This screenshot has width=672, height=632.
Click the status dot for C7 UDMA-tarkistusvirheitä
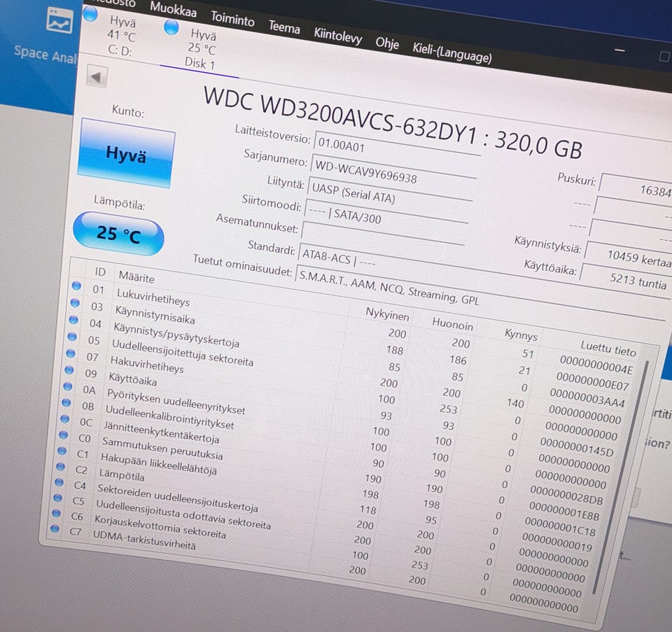tap(55, 528)
